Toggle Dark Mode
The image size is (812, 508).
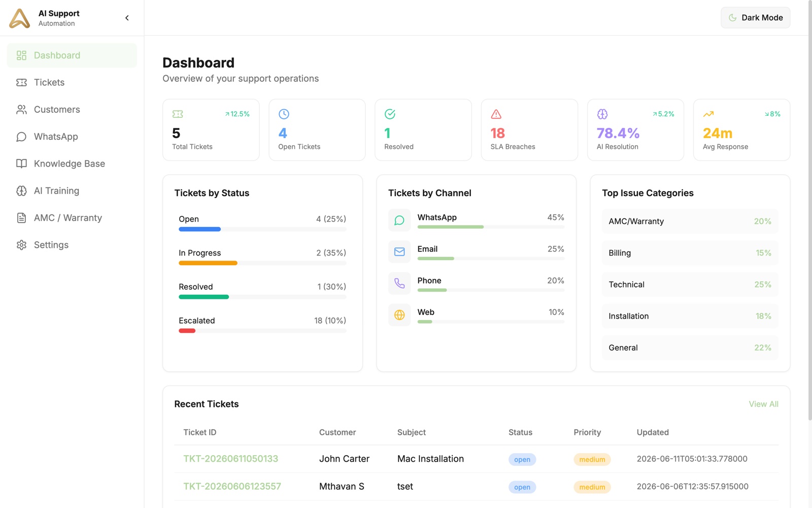(x=755, y=18)
